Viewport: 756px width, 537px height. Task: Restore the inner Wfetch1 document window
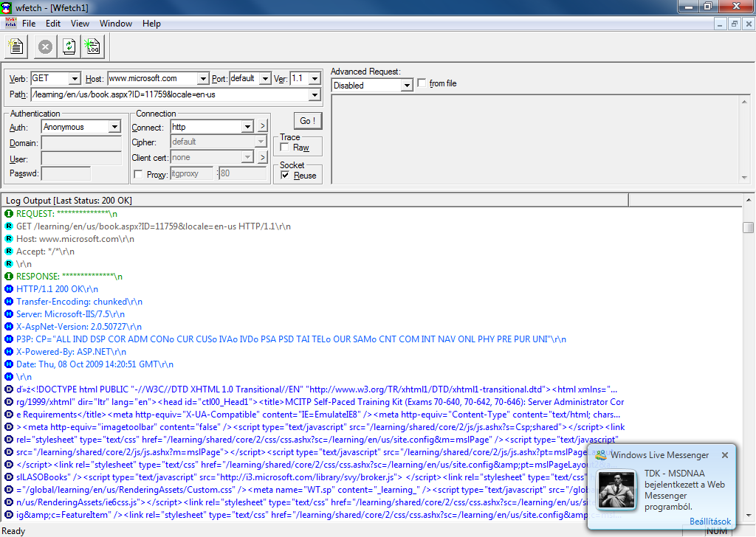tap(735, 24)
